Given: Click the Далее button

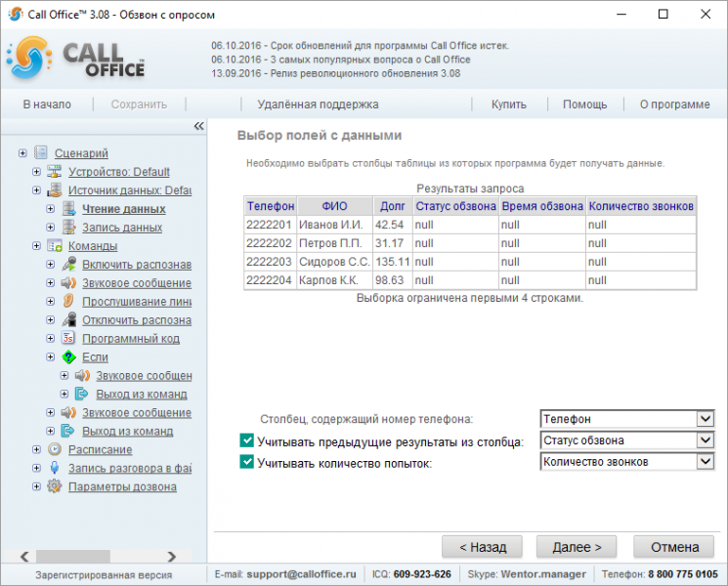Looking at the screenshot, I should [x=577, y=547].
